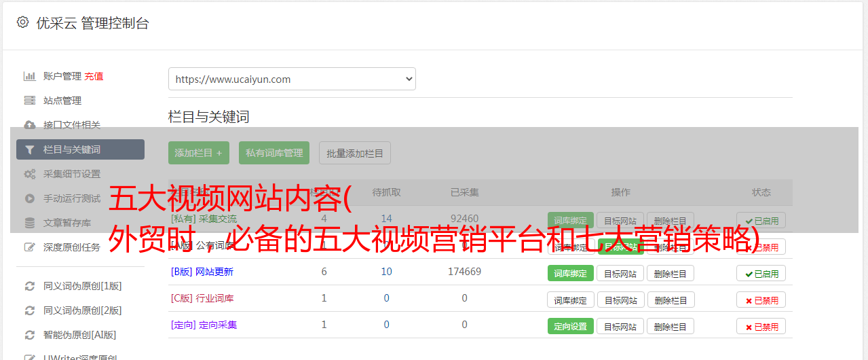Toggle 已禁用 status for the 定向采集 row
Screen dimensions: 868x360
[x=761, y=326]
